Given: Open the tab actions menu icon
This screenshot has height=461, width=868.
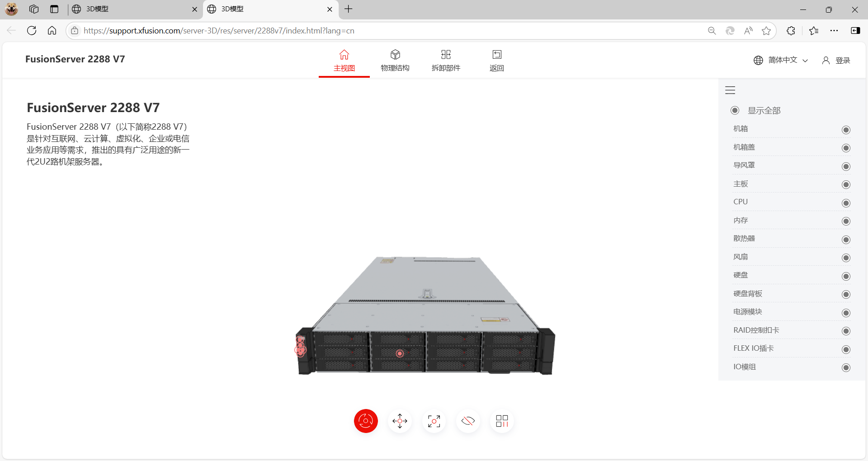Looking at the screenshot, I should 54,9.
